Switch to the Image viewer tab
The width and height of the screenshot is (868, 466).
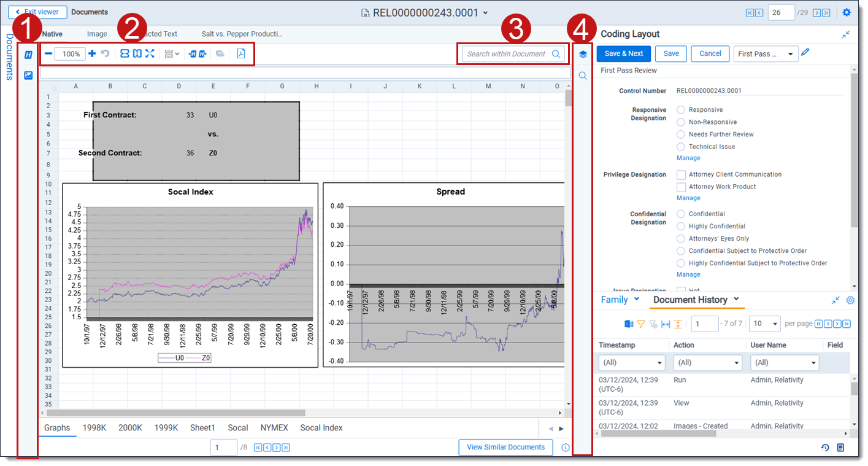pos(97,34)
